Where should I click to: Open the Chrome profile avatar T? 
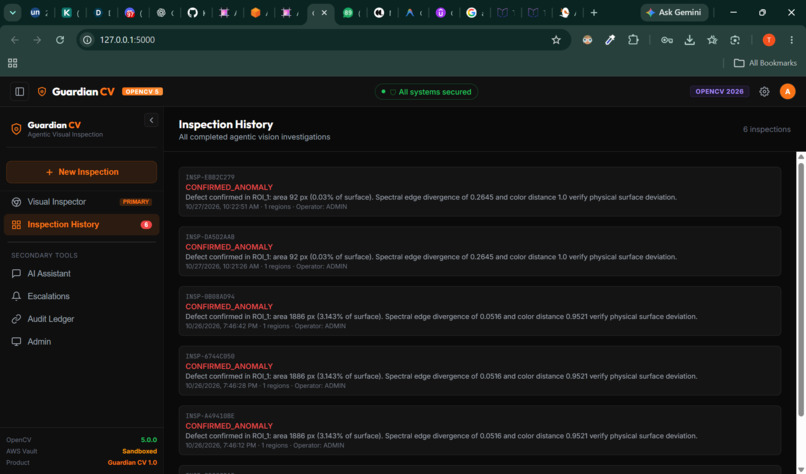coord(768,40)
